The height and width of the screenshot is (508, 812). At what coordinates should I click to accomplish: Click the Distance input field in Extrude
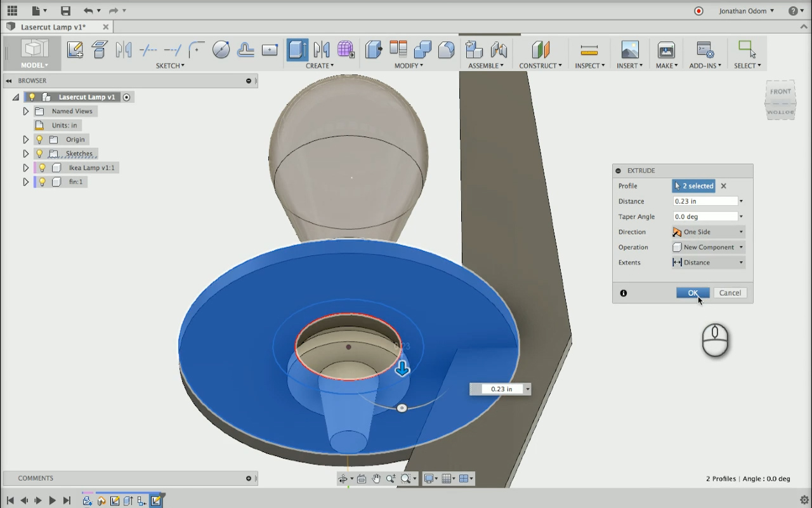tap(705, 201)
